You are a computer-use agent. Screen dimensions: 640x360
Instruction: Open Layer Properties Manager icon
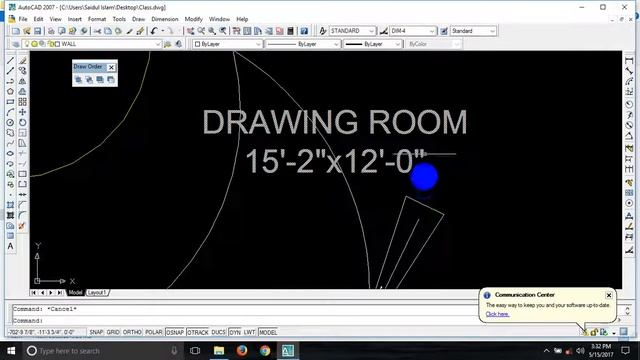click(x=15, y=44)
